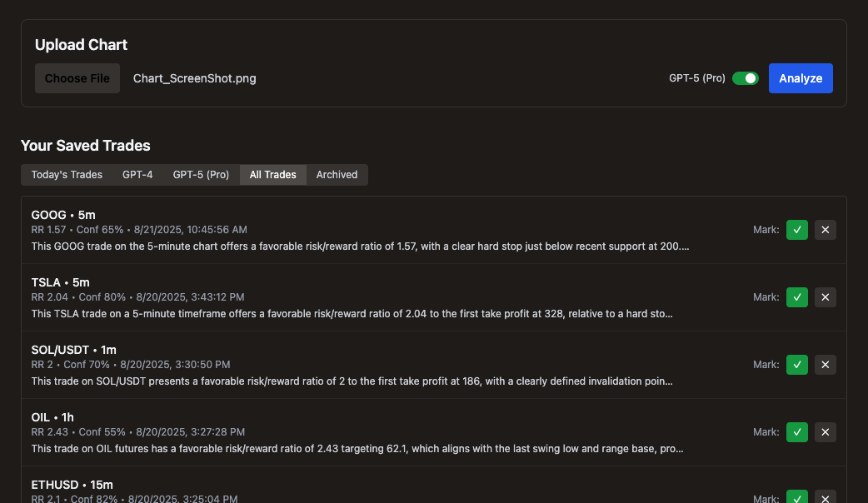Screen dimensions: 868x503
Task: Mark the TSLA trade with X
Action: click(x=825, y=297)
